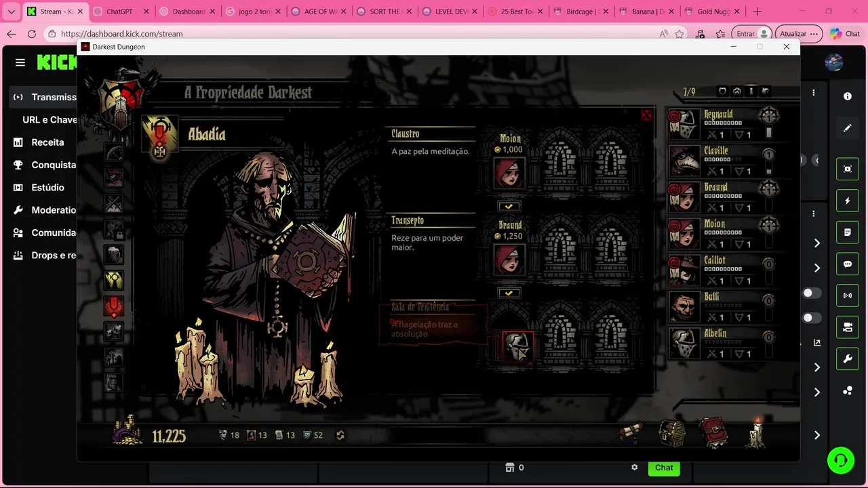Open the scroll map icon
Viewport: 868px width, 488px height.
click(x=631, y=433)
